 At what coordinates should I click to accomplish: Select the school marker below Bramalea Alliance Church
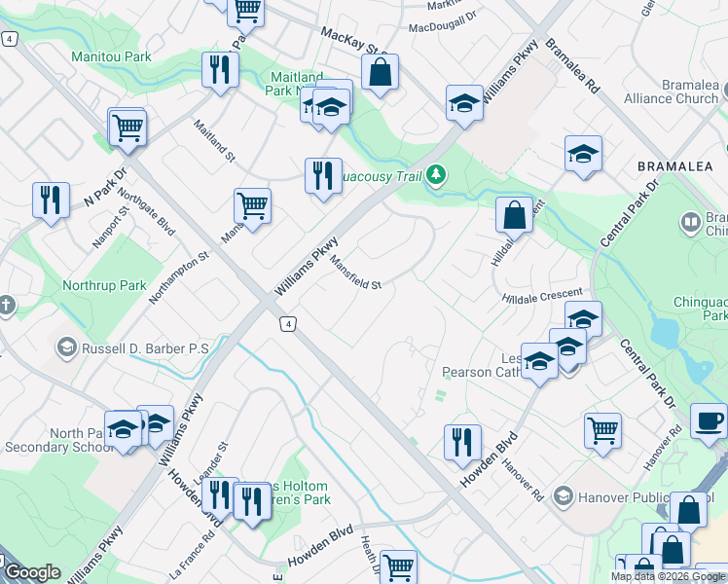[x=584, y=155]
